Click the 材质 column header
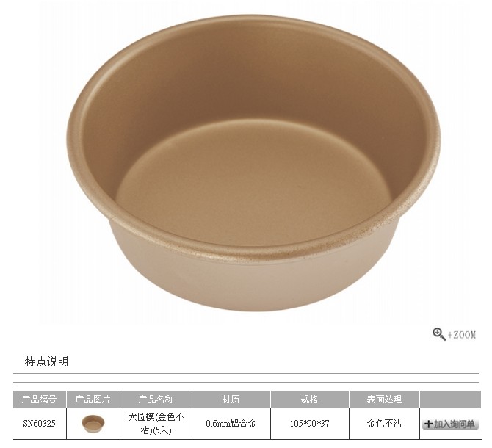This screenshot has width=492, height=448. 231,399
